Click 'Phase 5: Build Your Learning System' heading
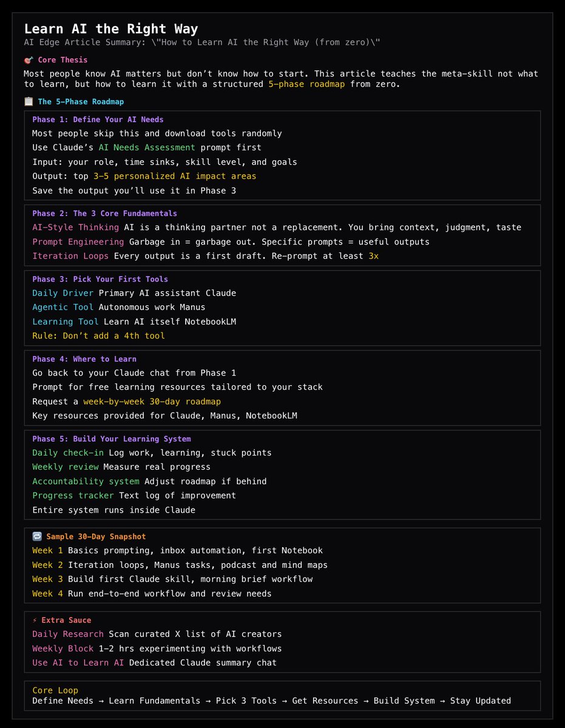565x728 pixels. click(x=112, y=439)
